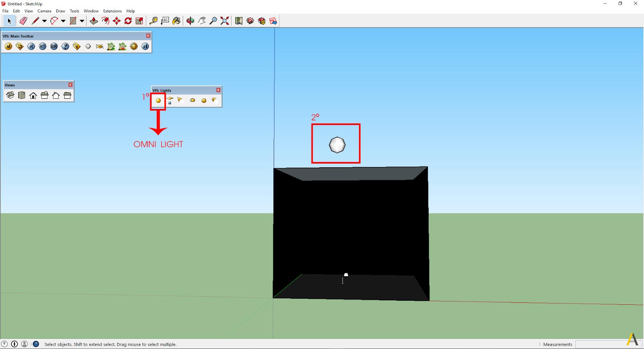Add V-Ray infinite Plane icon
Image resolution: width=644 pixels, height=349 pixels.
pos(100,47)
